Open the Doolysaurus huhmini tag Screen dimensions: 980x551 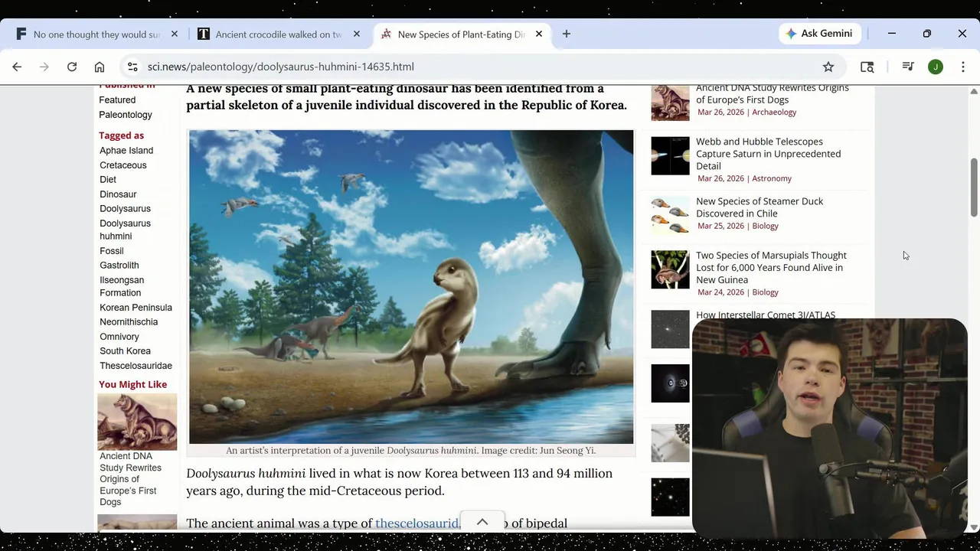tap(125, 230)
